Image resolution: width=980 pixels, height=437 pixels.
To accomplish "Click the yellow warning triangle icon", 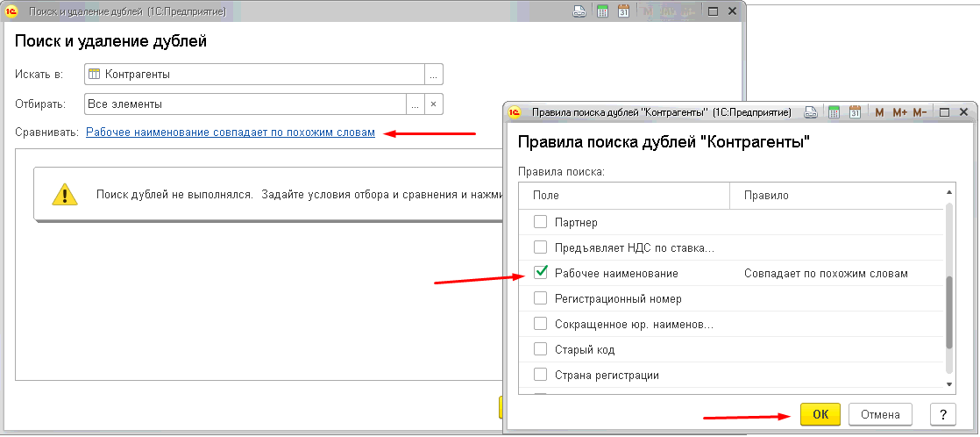I will point(64,193).
